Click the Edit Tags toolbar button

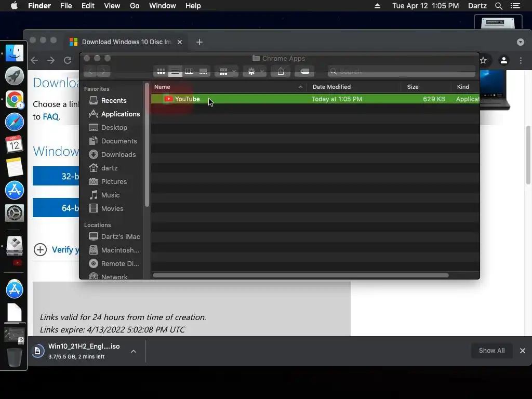click(x=304, y=71)
